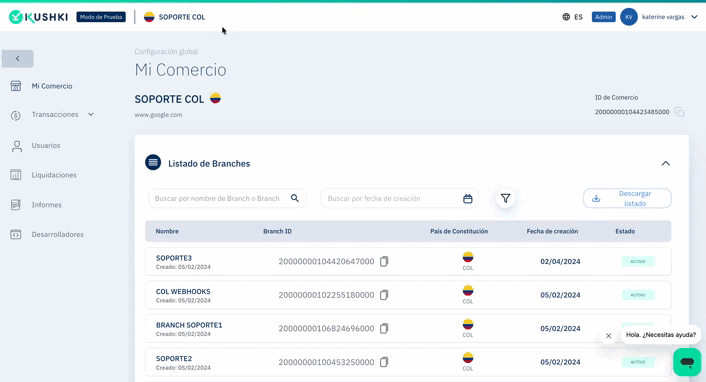Image resolution: width=706 pixels, height=382 pixels.
Task: Copy SOPORTE3 branch ID
Action: (x=384, y=261)
